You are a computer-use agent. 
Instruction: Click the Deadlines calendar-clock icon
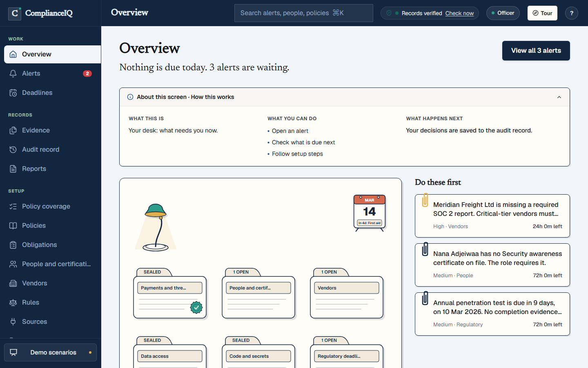13,93
